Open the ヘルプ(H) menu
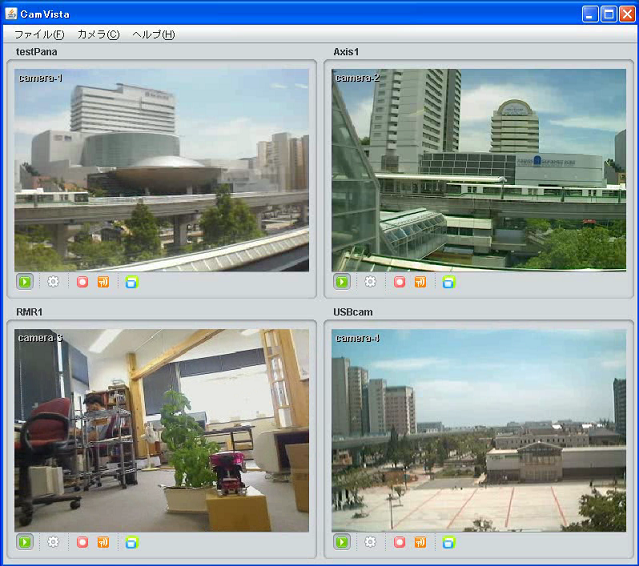The width and height of the screenshot is (639, 566). (x=153, y=34)
